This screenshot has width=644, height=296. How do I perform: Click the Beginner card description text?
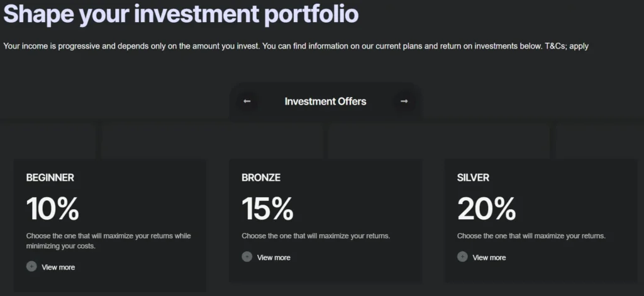tap(108, 241)
